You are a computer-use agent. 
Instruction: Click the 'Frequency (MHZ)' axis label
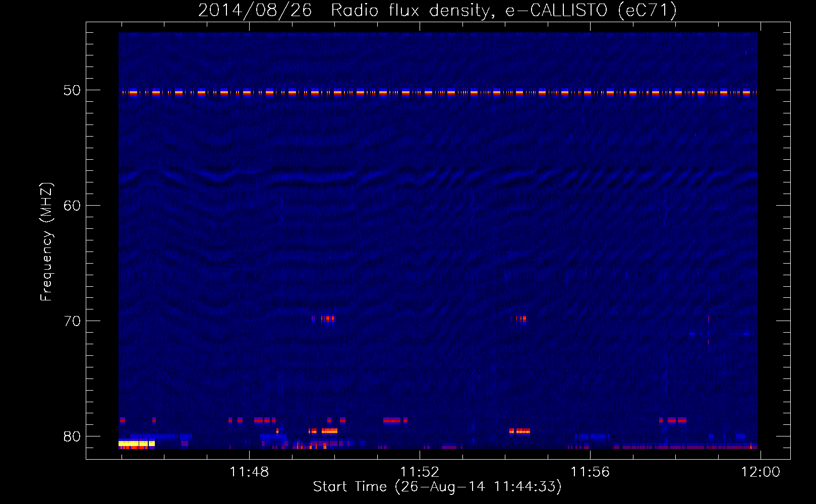(x=46, y=242)
